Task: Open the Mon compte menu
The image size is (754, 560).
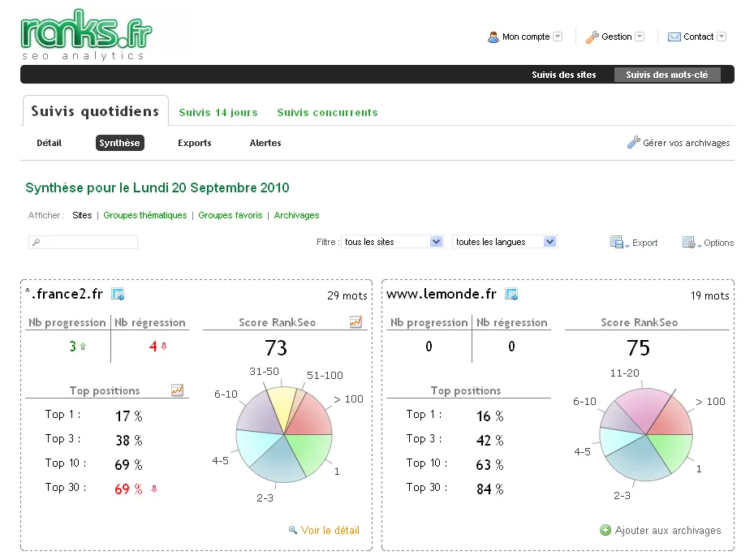Action: [x=525, y=37]
